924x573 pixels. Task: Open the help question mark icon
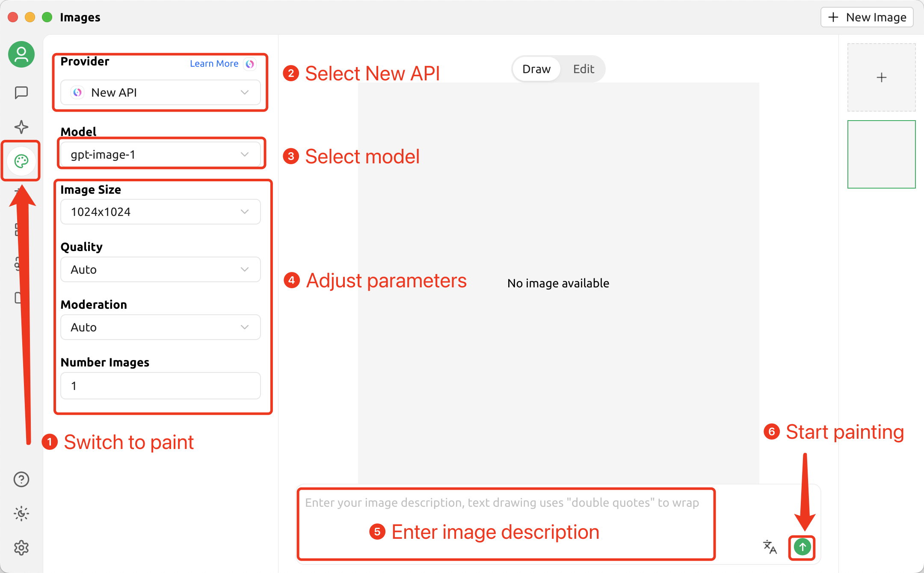pyautogui.click(x=21, y=479)
